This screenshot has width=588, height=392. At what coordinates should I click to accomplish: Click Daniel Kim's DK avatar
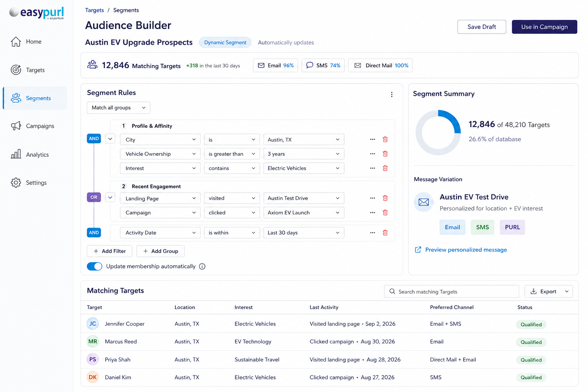[93, 377]
